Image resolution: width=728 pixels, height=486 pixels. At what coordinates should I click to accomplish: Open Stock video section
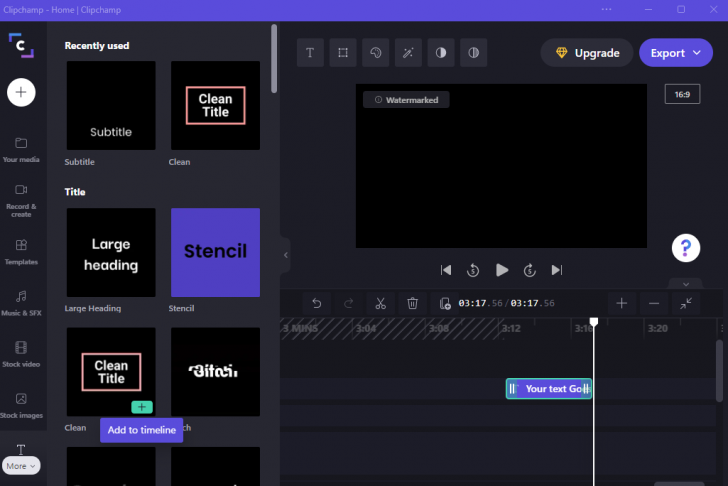coord(21,354)
